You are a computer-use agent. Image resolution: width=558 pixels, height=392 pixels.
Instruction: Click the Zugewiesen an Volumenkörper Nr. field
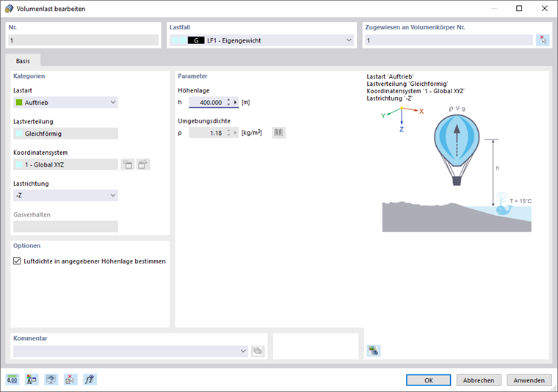click(449, 40)
